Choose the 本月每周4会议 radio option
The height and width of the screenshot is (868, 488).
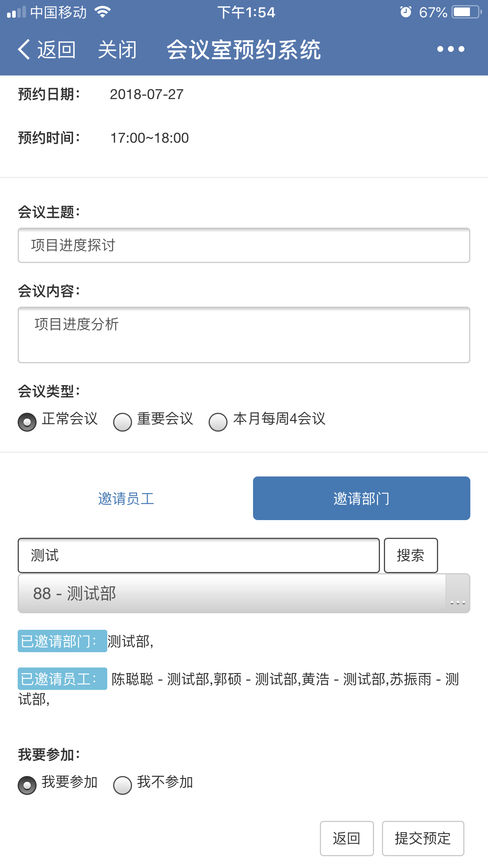tap(218, 422)
